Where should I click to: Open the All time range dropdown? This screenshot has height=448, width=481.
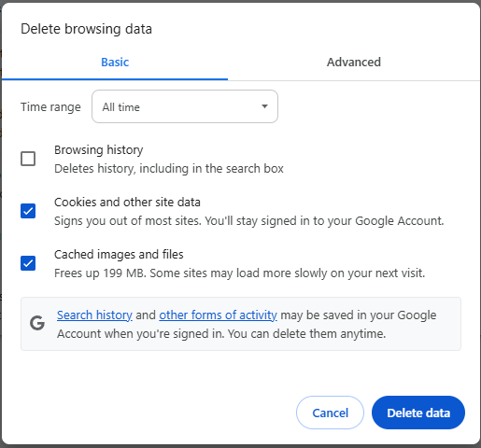(185, 106)
